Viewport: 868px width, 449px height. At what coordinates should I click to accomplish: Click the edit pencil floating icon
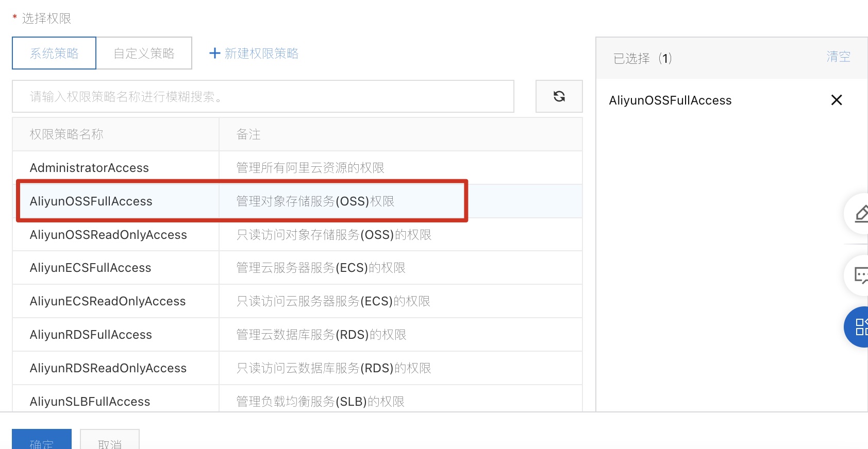click(x=860, y=214)
